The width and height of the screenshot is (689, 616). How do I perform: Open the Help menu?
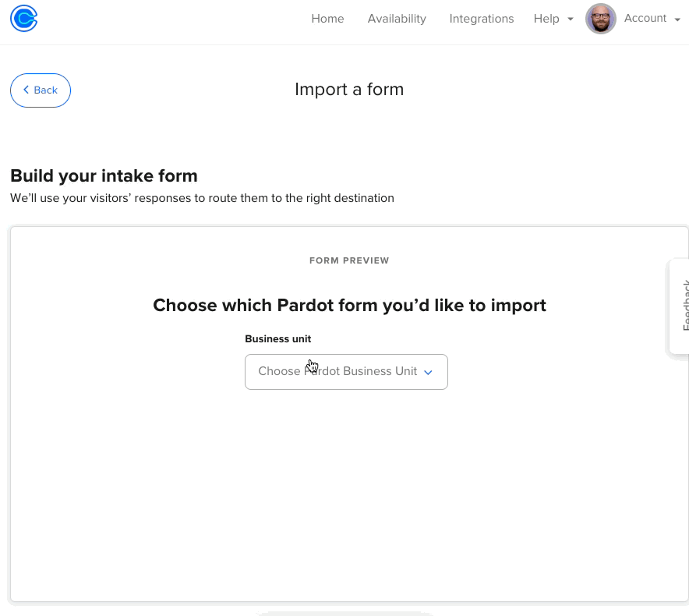[546, 19]
